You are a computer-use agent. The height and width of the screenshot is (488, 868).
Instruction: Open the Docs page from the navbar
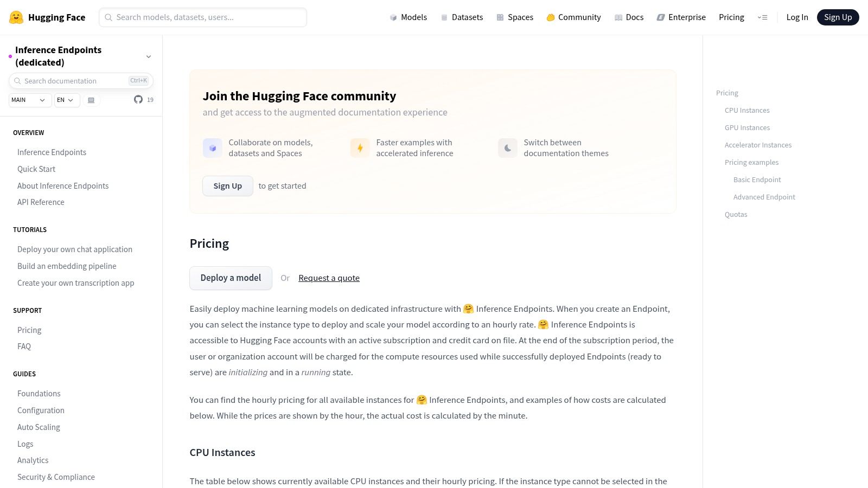coord(629,17)
